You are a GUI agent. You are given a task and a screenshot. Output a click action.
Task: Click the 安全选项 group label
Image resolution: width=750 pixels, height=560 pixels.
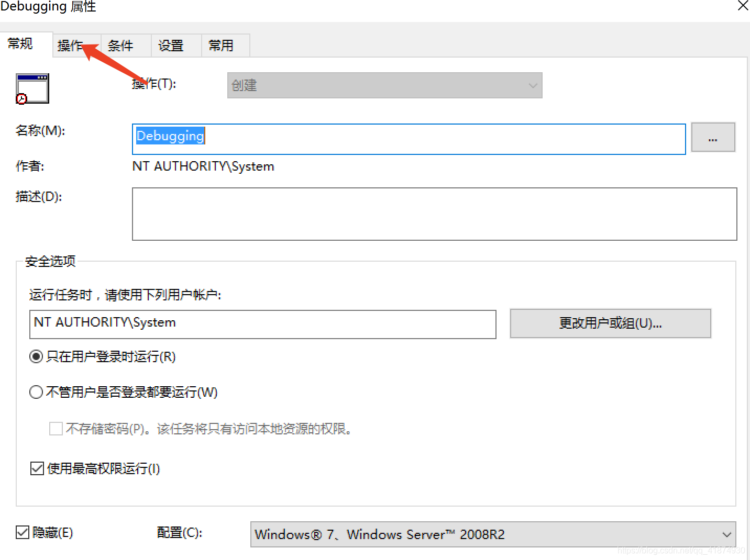[50, 261]
